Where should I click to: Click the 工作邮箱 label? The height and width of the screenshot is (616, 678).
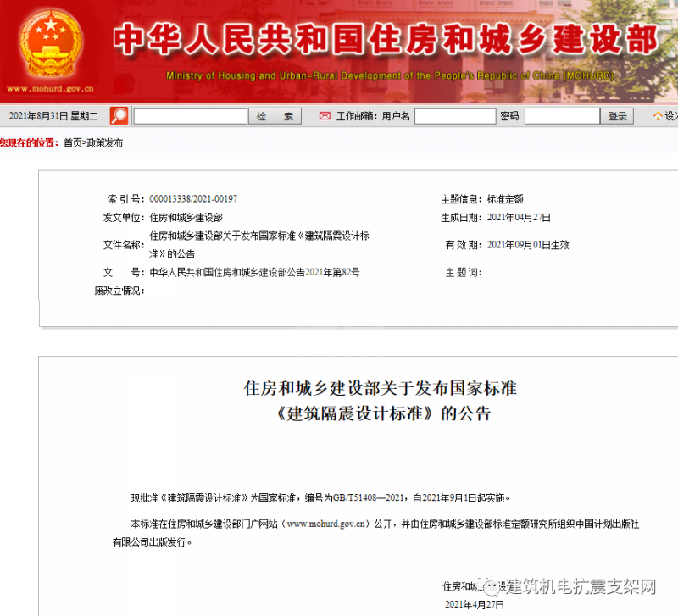[x=357, y=116]
